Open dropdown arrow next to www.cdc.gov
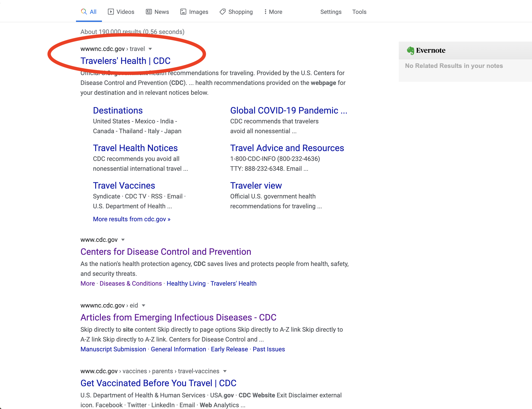This screenshot has height=409, width=532. (123, 240)
